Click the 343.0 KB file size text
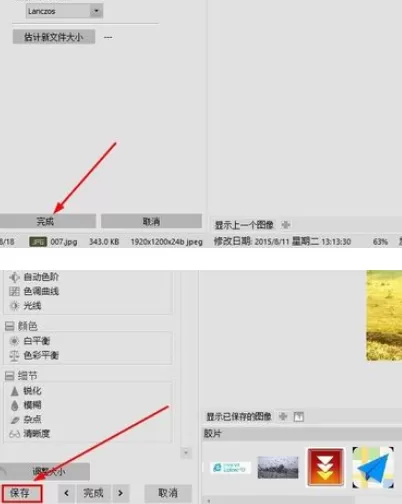The image size is (402, 504). [x=104, y=242]
